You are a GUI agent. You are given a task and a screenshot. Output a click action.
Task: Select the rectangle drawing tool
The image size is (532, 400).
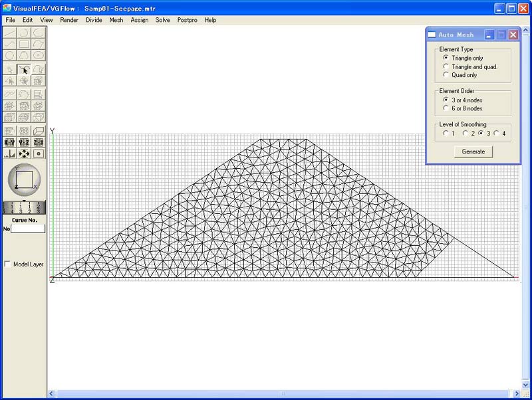pos(25,44)
